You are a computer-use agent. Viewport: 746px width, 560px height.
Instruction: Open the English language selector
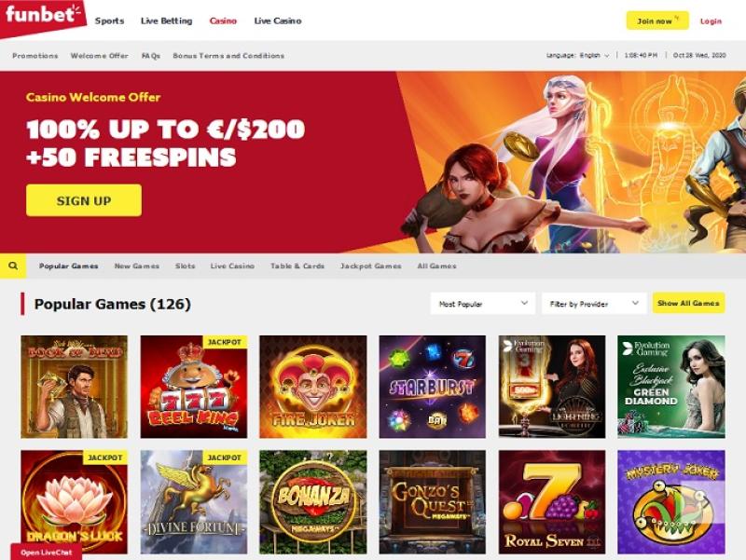click(594, 56)
